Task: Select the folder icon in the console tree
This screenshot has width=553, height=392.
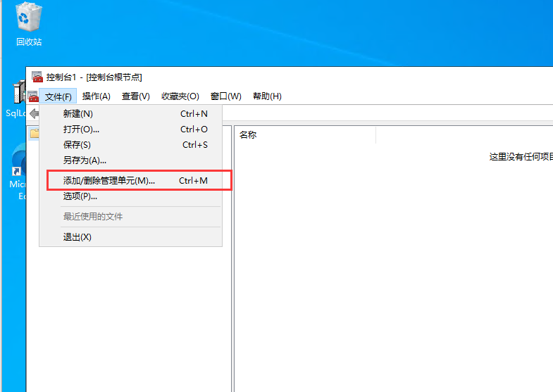Action: click(35, 133)
